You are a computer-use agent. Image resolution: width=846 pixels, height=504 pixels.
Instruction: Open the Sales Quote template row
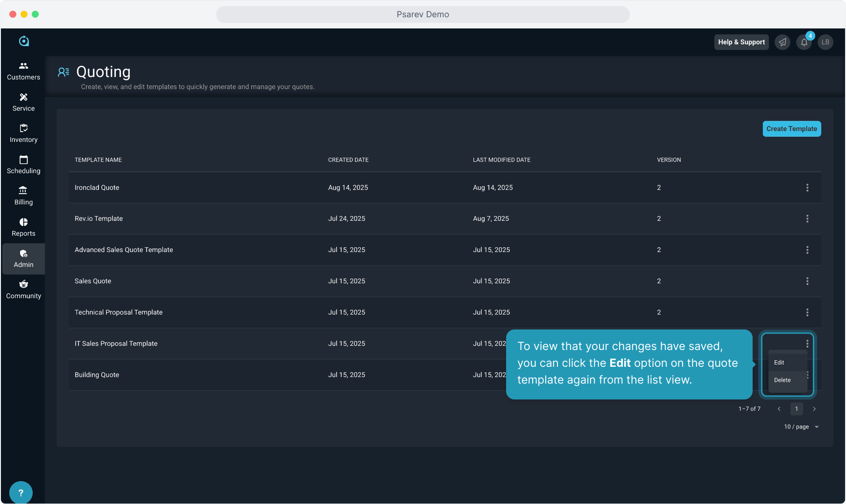coord(93,281)
